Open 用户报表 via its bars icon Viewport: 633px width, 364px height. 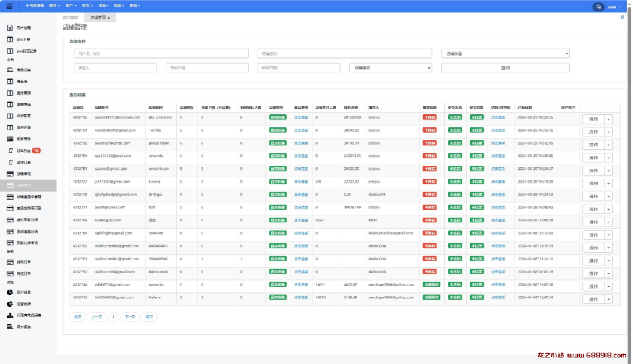[10, 327]
